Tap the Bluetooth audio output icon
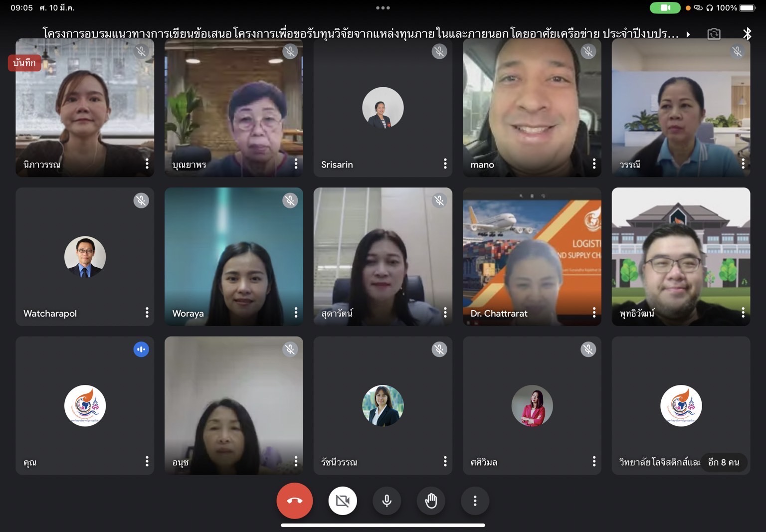Viewport: 766px width, 532px height. pos(747,34)
